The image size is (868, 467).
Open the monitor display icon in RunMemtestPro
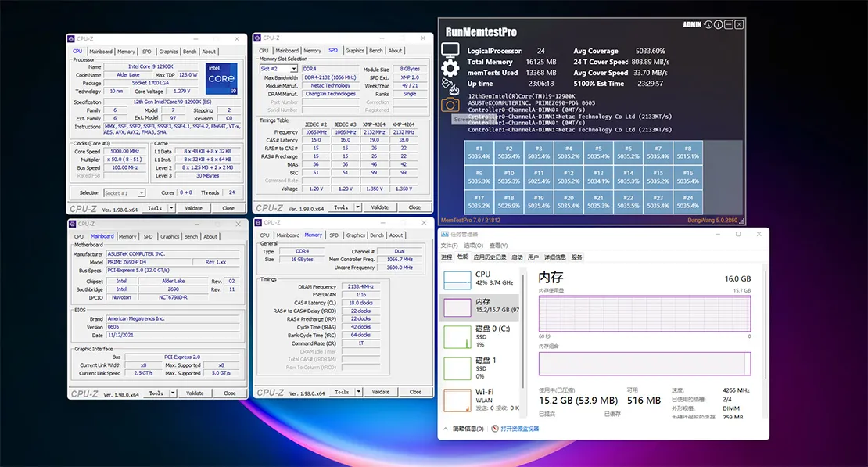pos(450,50)
